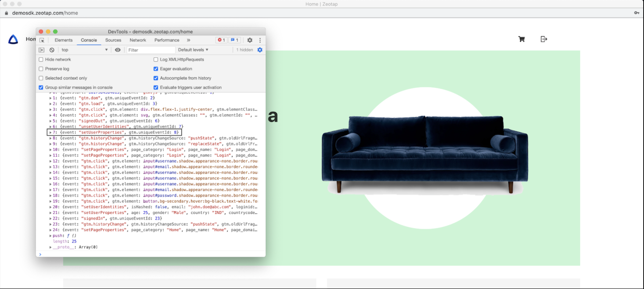Image resolution: width=644 pixels, height=289 pixels.
Task: Enable the Preserve log checkbox
Action: pos(41,69)
